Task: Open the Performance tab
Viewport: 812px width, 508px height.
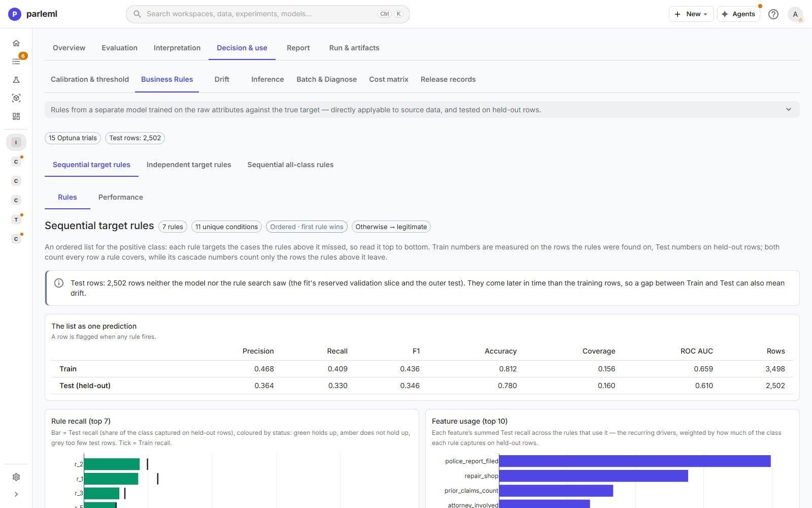Action: pos(121,197)
